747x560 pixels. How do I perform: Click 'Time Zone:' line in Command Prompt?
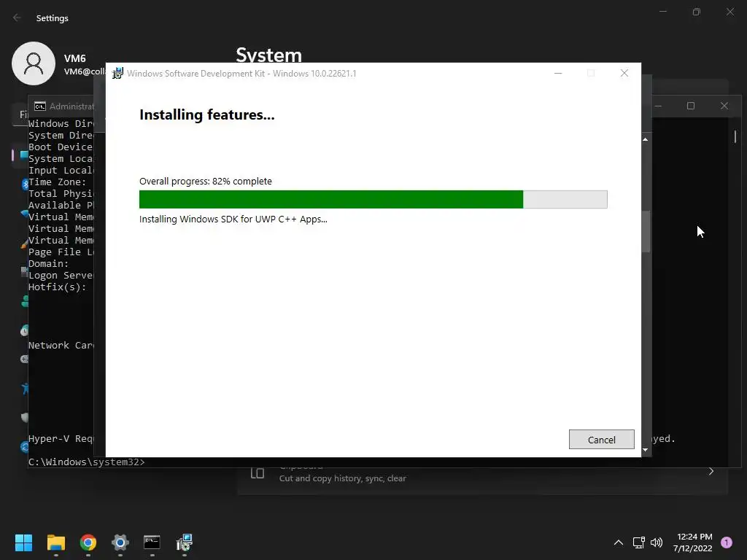[x=57, y=182]
